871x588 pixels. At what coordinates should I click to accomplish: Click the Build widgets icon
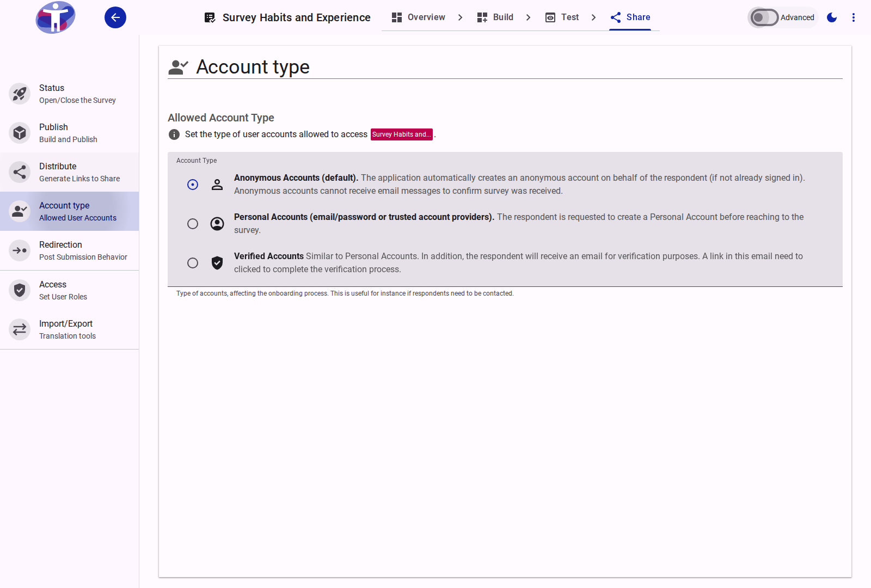[x=482, y=17]
